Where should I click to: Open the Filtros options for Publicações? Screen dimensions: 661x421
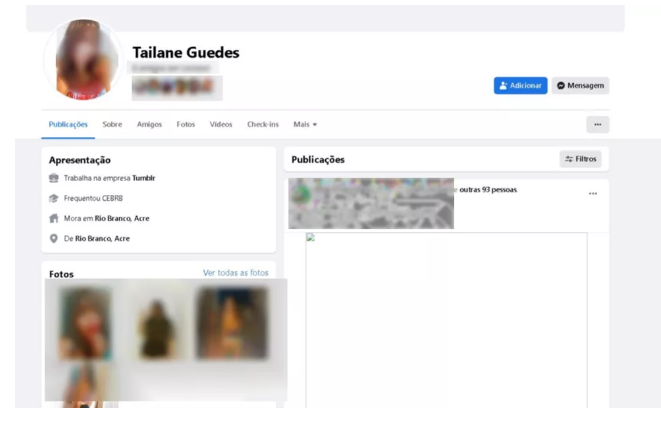pyautogui.click(x=580, y=159)
